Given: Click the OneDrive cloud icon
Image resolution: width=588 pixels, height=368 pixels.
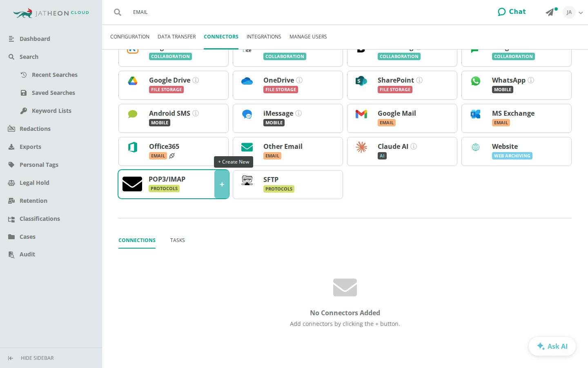Looking at the screenshot, I should (247, 81).
